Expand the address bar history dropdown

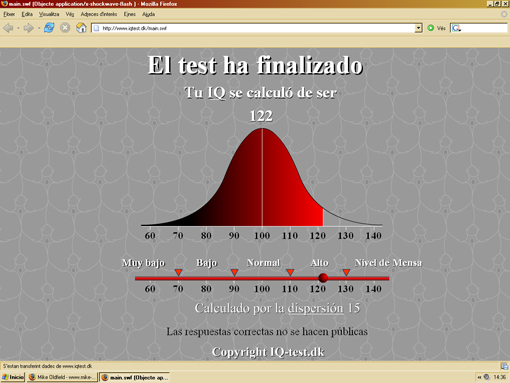[418, 28]
